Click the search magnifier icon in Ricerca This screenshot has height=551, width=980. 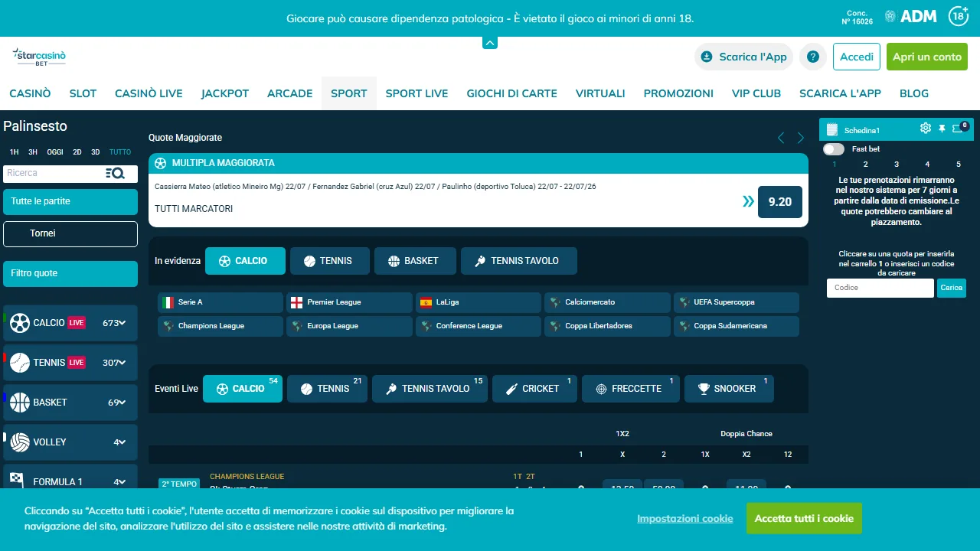tap(116, 173)
